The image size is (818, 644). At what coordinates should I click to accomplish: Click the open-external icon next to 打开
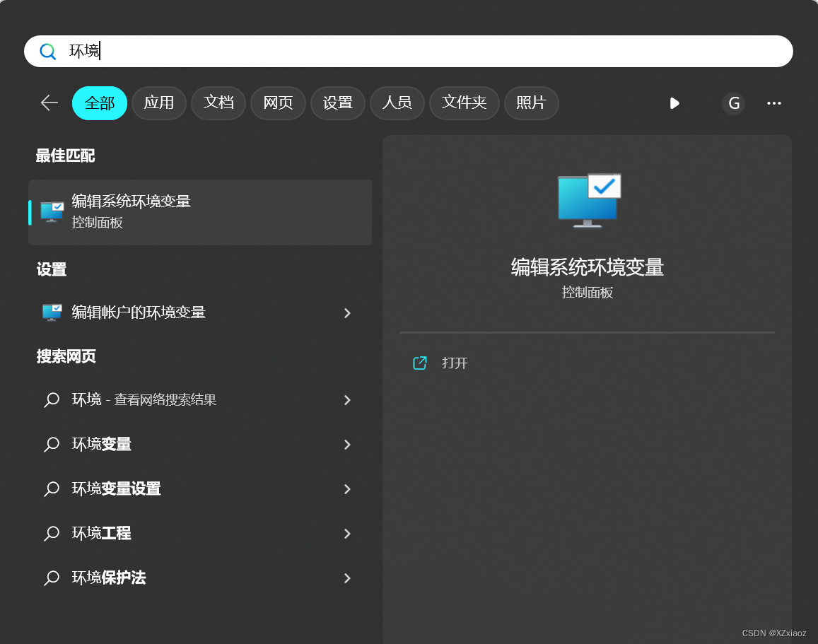coord(420,363)
